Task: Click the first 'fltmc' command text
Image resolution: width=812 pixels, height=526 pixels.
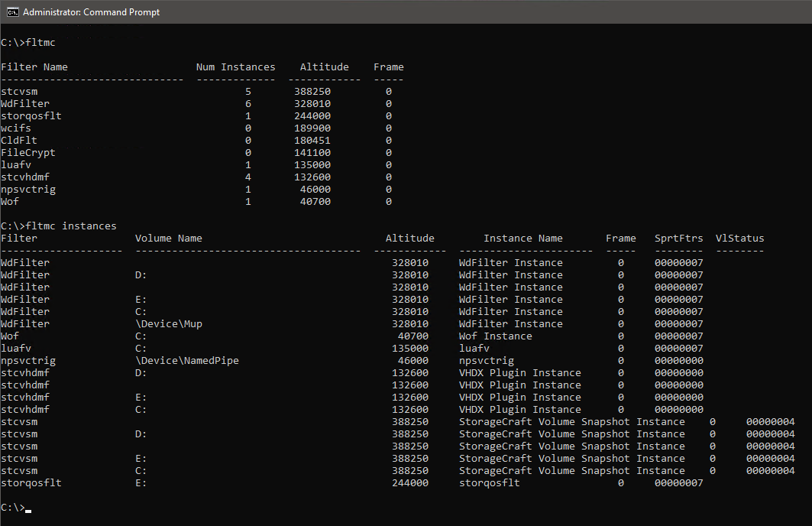Action: point(40,43)
